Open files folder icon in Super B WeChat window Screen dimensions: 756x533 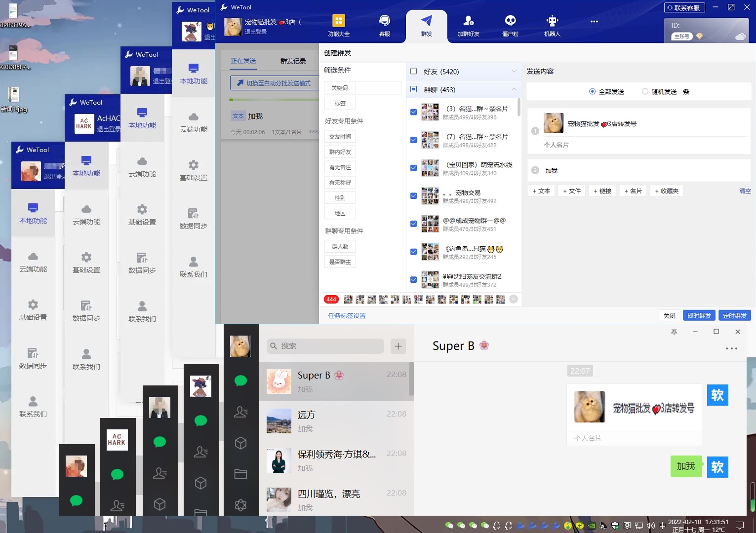click(x=240, y=474)
